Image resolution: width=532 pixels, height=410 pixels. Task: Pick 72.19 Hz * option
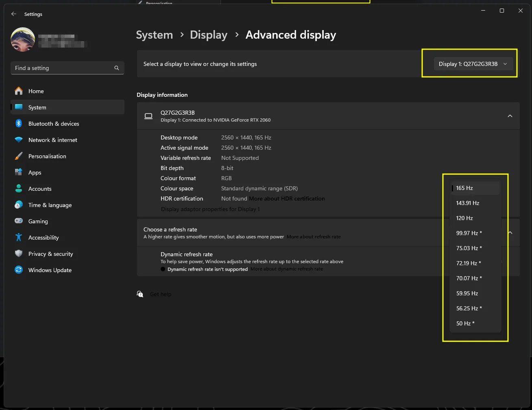coord(475,263)
